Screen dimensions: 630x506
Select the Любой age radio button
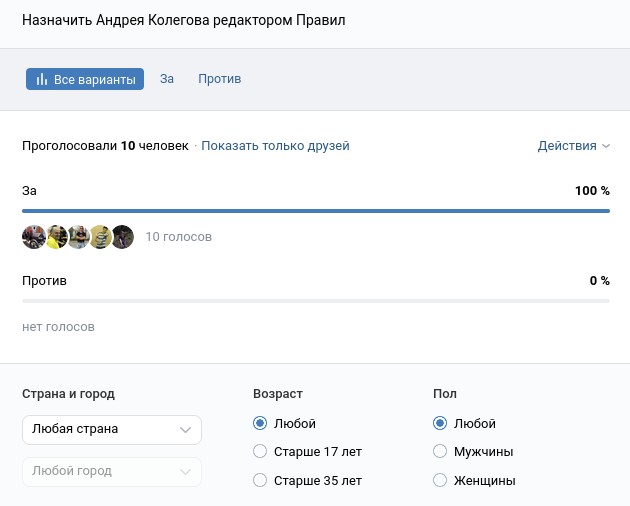261,424
